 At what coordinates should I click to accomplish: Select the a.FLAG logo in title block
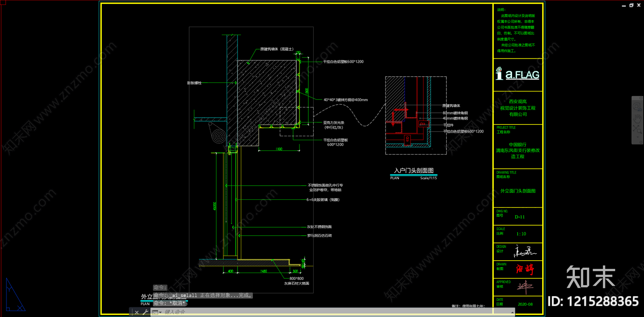(518, 74)
